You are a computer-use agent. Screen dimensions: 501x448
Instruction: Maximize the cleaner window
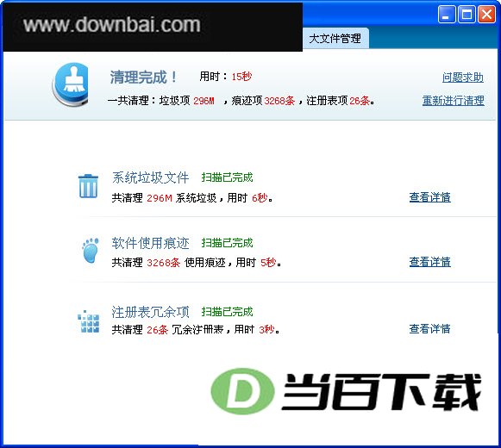coord(467,15)
